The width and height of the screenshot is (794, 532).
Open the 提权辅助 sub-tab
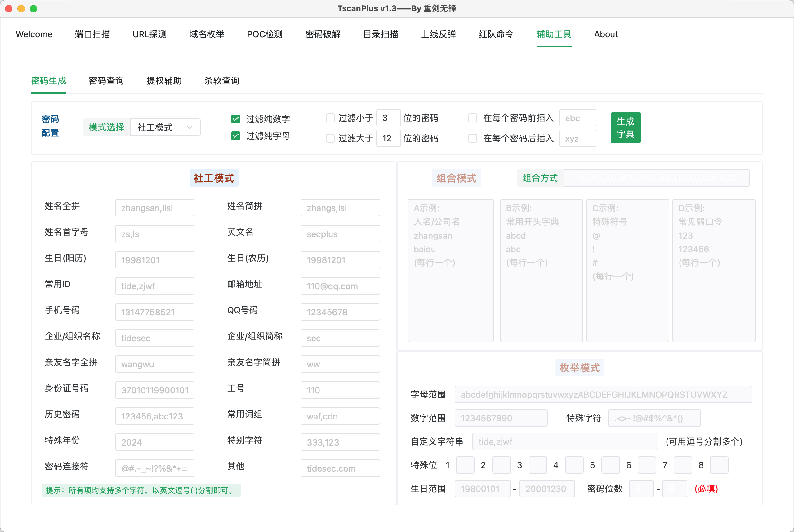164,81
